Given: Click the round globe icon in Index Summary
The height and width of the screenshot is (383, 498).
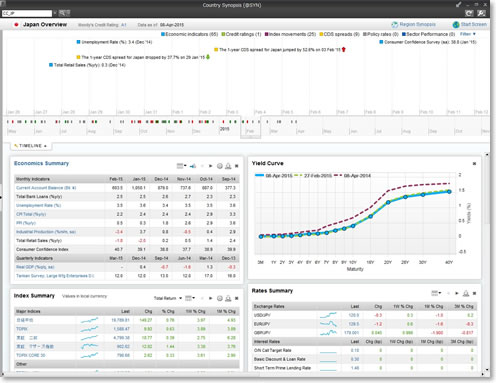Looking at the screenshot, I should pyautogui.click(x=220, y=298).
